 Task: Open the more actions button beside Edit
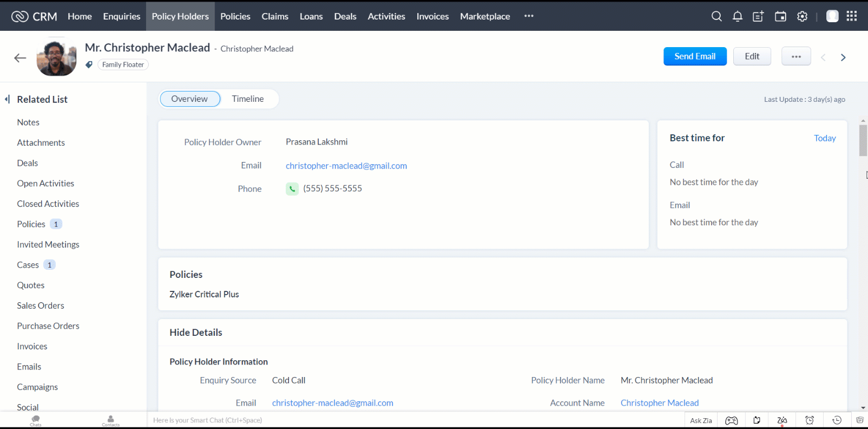tap(795, 56)
